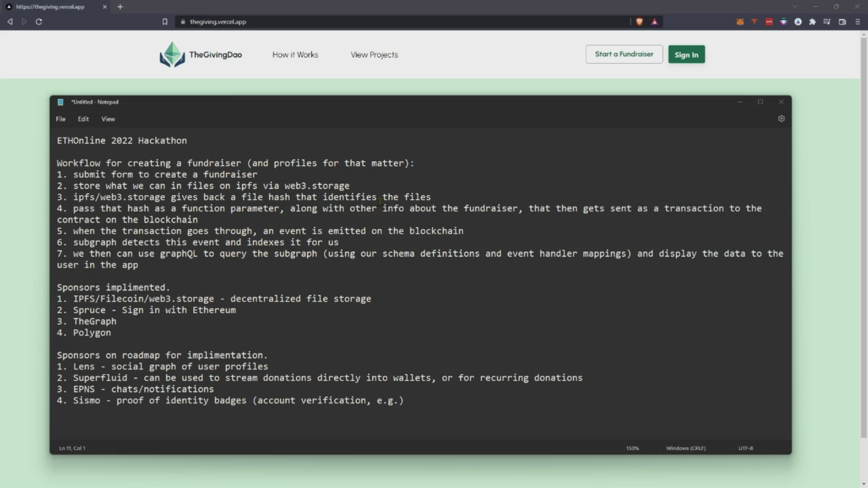
Task: Click the TheGivingDao brand name
Action: click(x=216, y=55)
